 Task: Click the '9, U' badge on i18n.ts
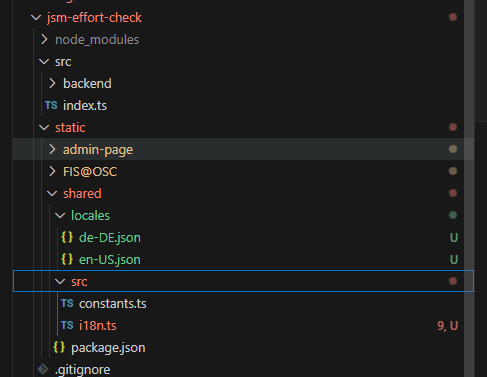click(x=448, y=326)
